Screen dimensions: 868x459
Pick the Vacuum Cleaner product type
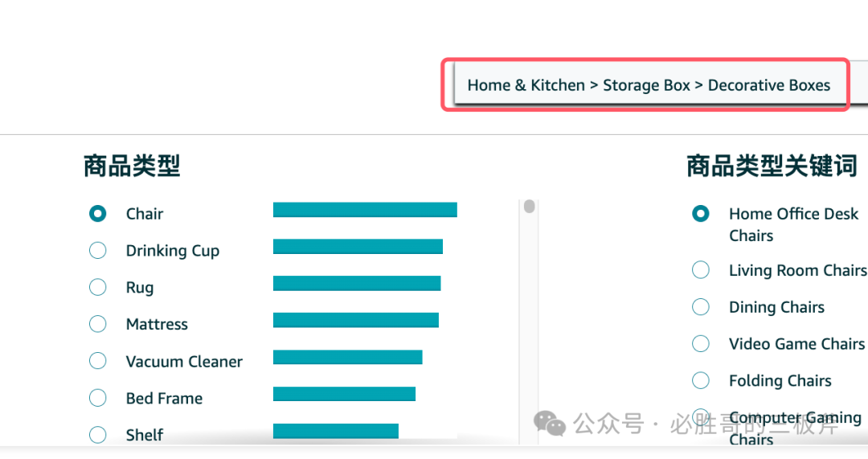(x=98, y=362)
